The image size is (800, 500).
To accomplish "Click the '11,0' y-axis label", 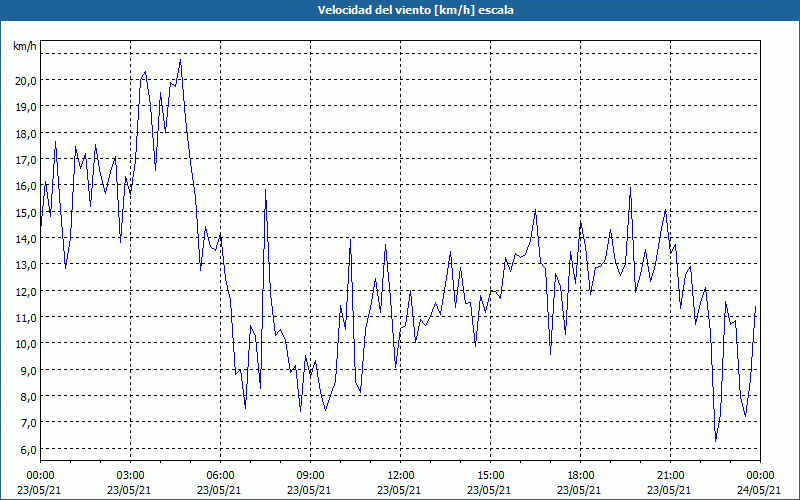I will (26, 317).
